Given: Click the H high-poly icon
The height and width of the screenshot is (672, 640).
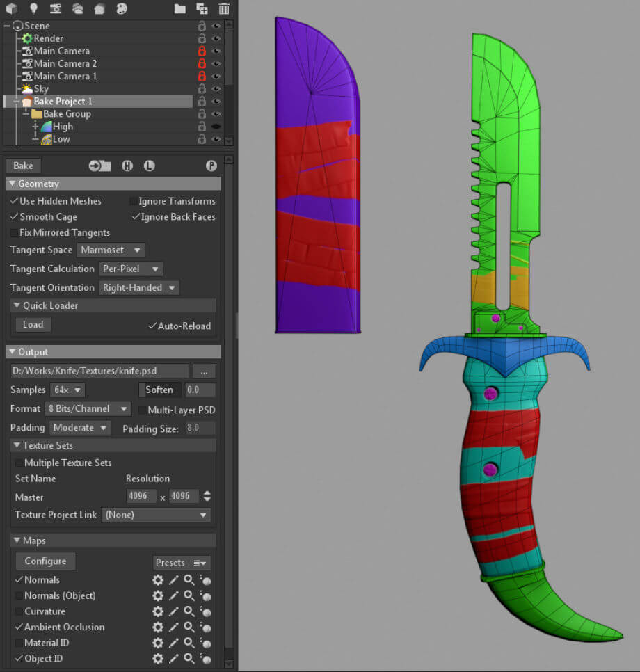Looking at the screenshot, I should click(x=127, y=166).
